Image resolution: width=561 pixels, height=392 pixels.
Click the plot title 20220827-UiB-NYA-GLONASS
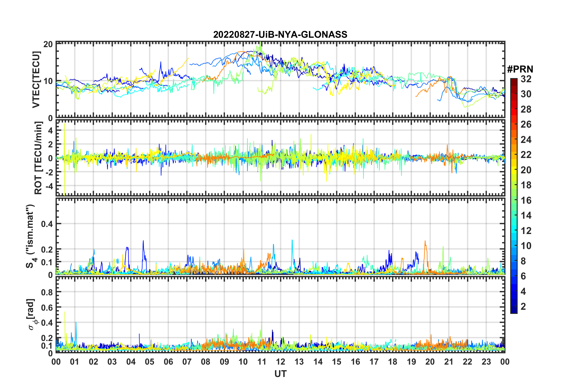point(280,34)
